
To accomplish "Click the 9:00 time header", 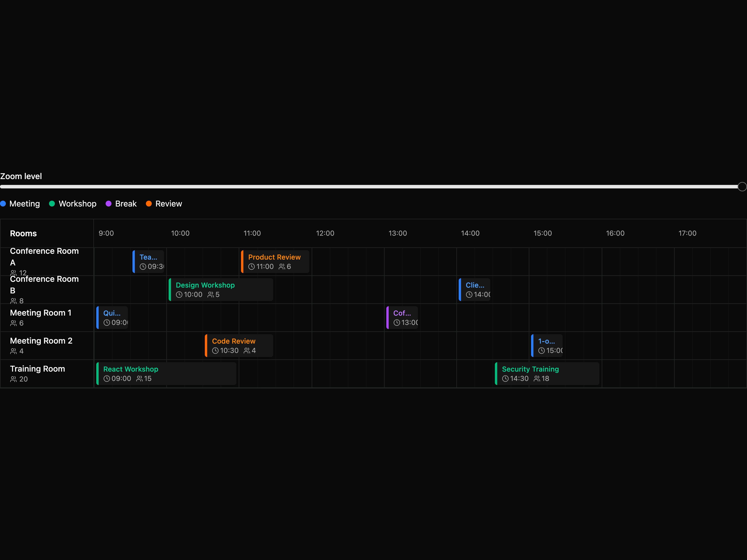I will coord(106,233).
